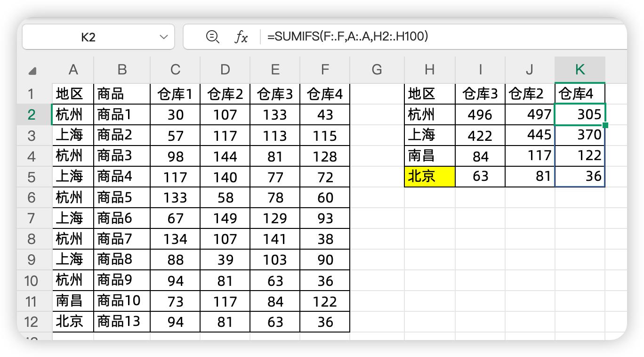
Task: Select column F header
Action: 325,70
